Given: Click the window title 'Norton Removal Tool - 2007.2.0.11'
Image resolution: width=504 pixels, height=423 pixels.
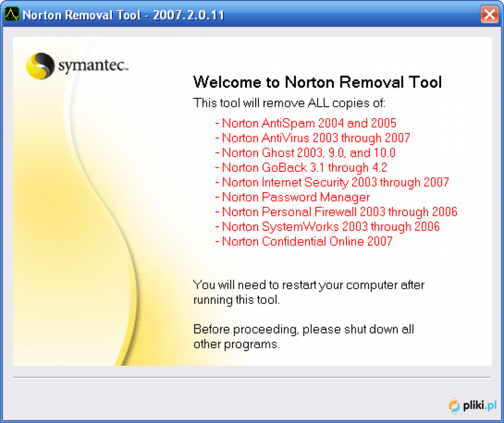Looking at the screenshot, I should [x=123, y=15].
